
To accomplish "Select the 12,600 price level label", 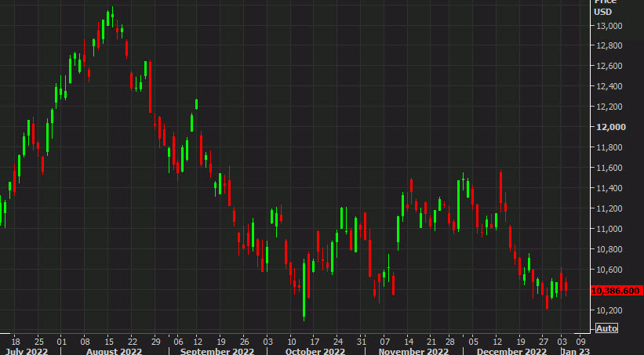I will pyautogui.click(x=609, y=66).
